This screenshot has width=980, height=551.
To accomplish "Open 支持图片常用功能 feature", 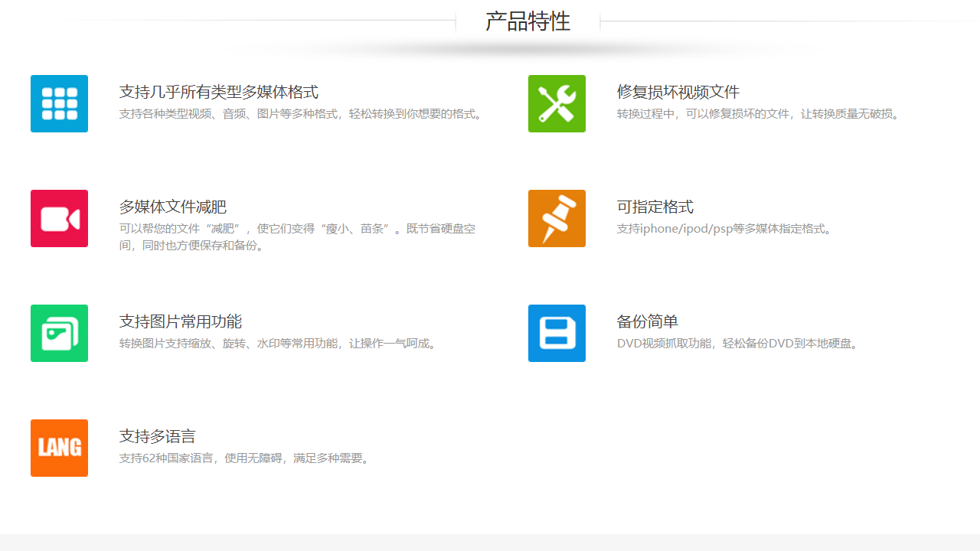I will [180, 321].
